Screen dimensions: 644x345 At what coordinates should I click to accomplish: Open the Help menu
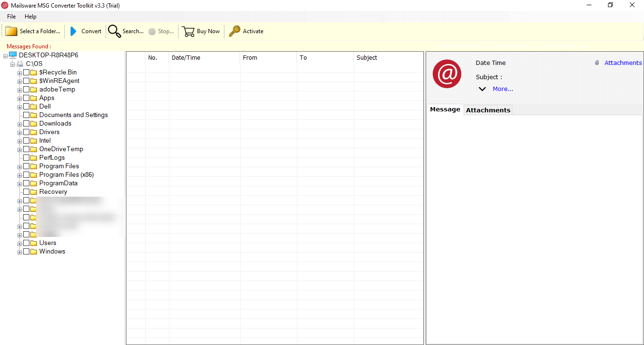30,17
